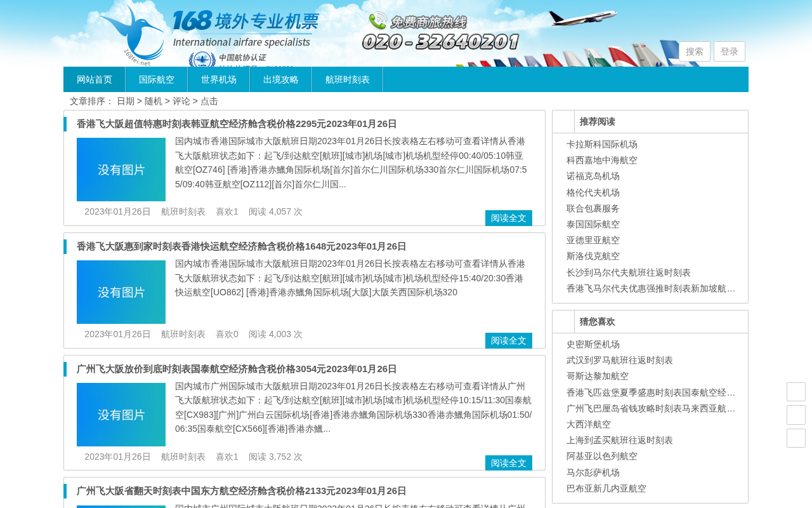
Task: Open the 卡拉斯科国际机场 recommended link
Action: click(602, 144)
